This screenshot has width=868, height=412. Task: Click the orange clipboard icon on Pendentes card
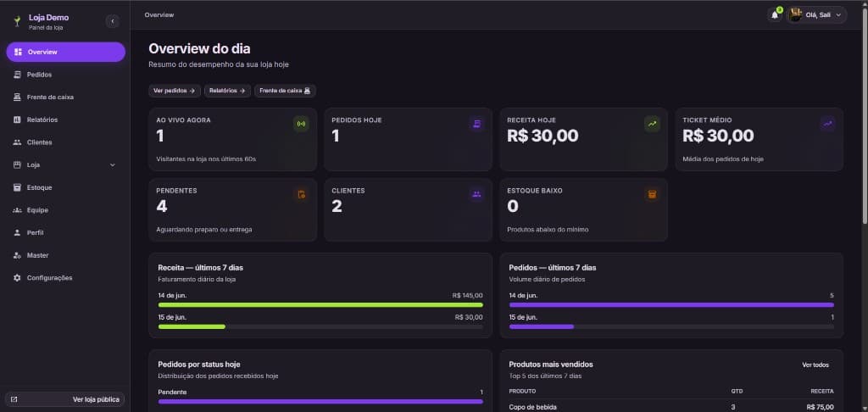[301, 194]
